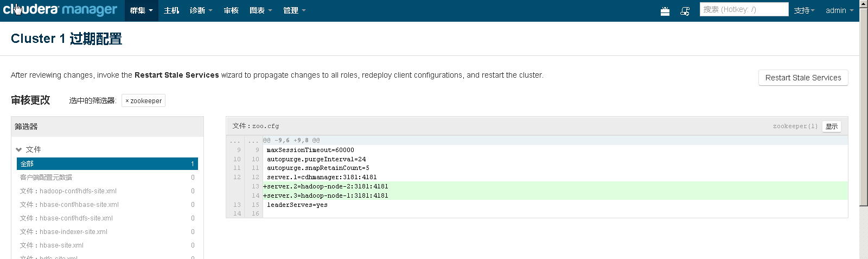
Task: Click the 显示 button for zoo.cfg
Action: (x=832, y=127)
